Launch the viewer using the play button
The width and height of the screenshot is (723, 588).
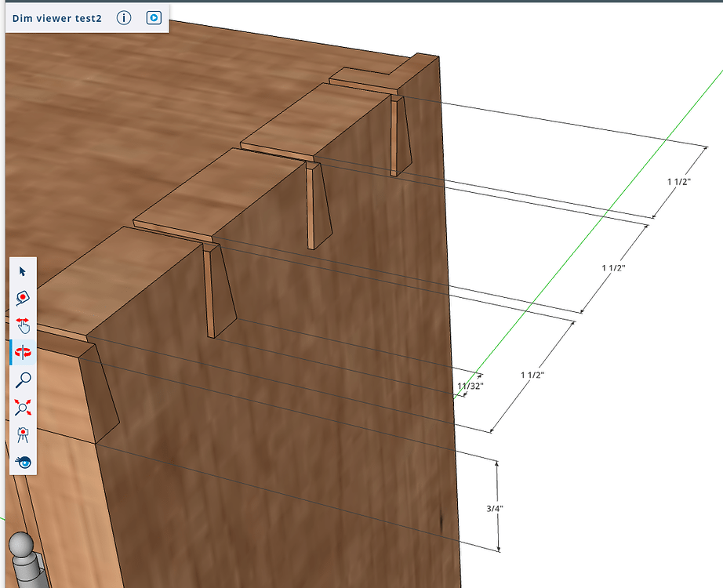click(152, 18)
